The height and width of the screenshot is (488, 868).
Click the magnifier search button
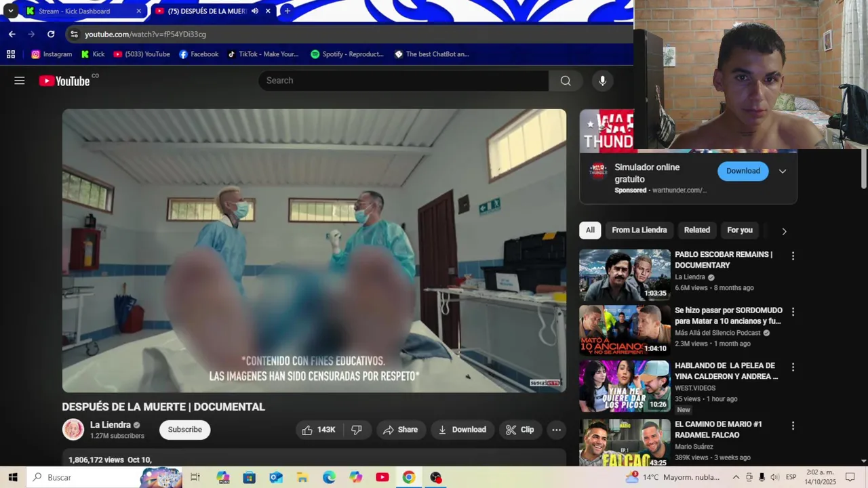tap(566, 81)
